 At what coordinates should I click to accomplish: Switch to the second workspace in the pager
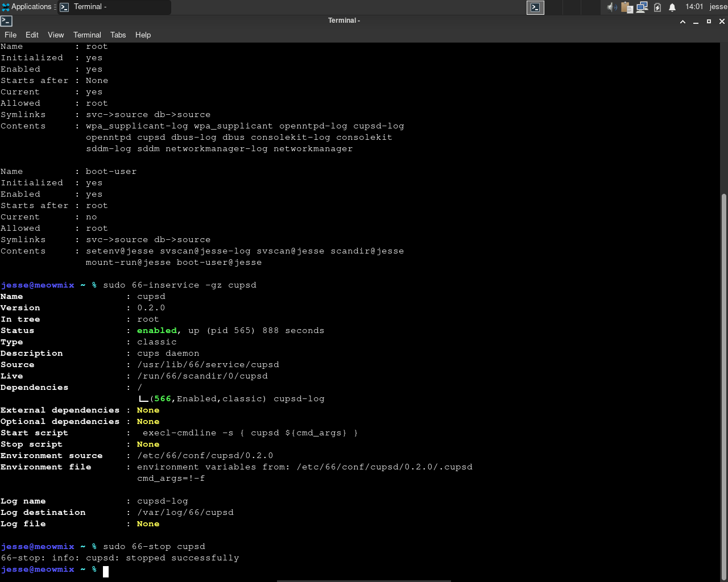554,7
